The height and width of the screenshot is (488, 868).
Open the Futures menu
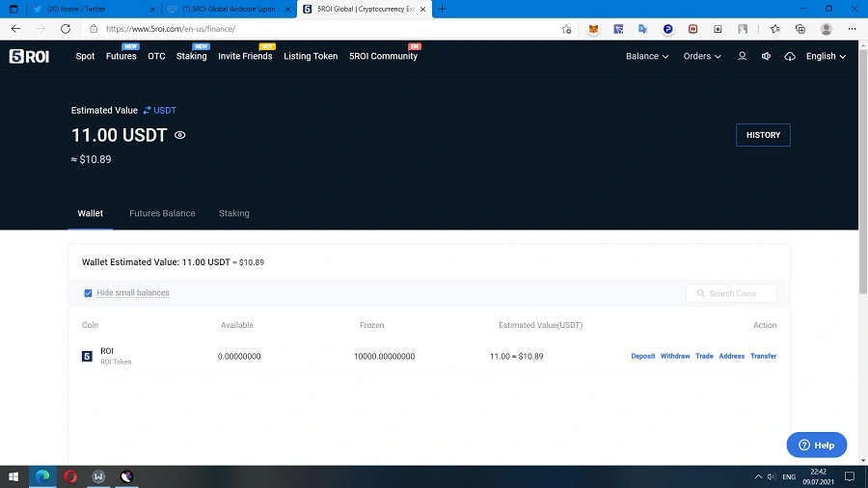(x=122, y=56)
